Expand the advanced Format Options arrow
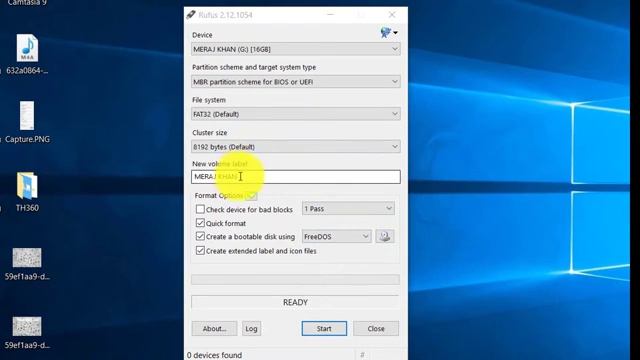640x360 pixels. click(251, 196)
